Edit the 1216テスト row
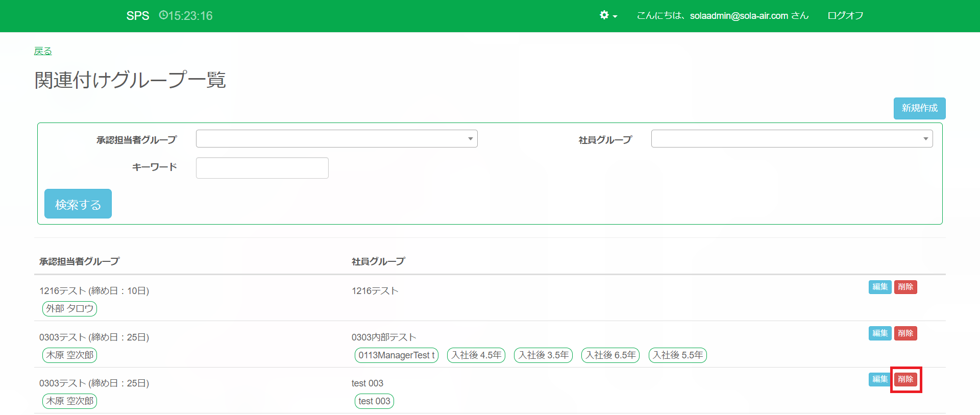 point(879,287)
